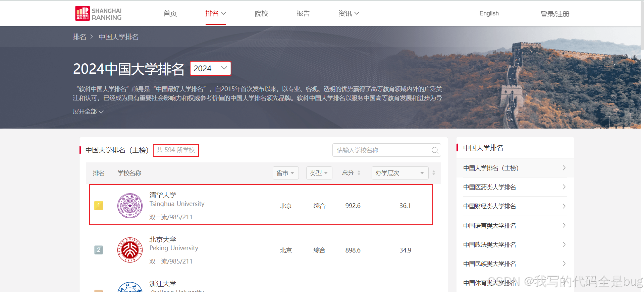
Task: Select 中国民族类大学排名 in sidebar
Action: (515, 264)
